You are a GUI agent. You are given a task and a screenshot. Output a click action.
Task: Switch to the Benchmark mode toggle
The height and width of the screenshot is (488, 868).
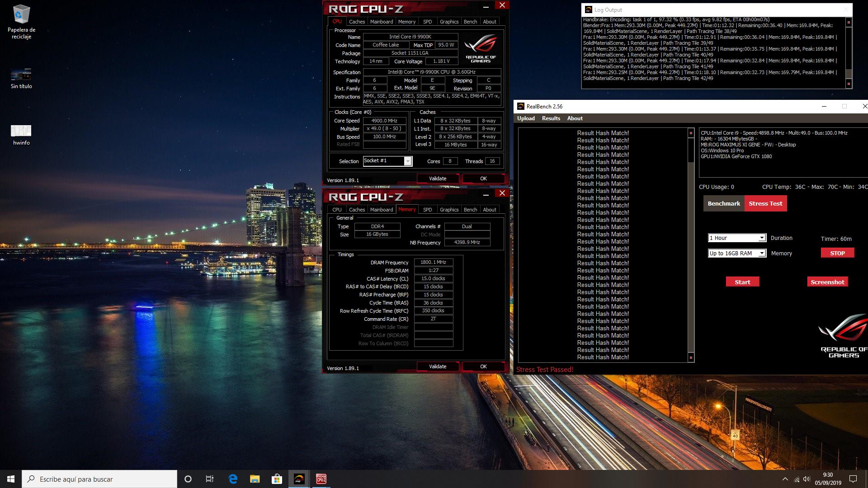[723, 203]
